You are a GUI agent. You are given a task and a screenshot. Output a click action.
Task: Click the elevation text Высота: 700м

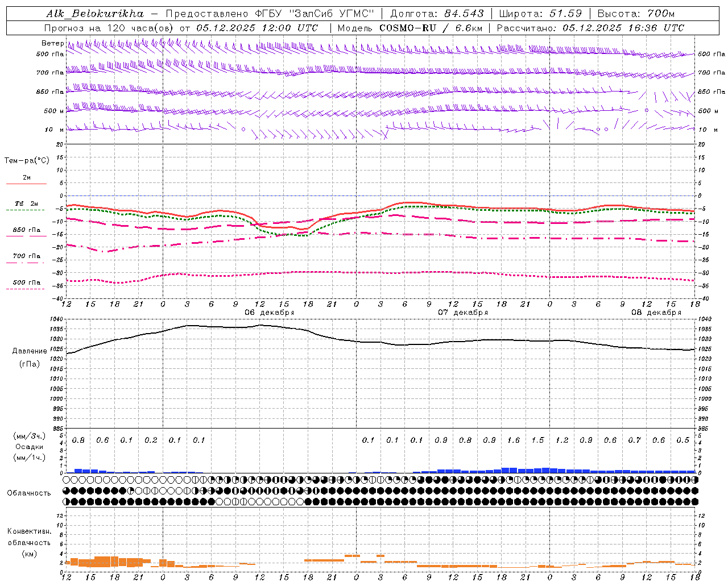pos(636,14)
